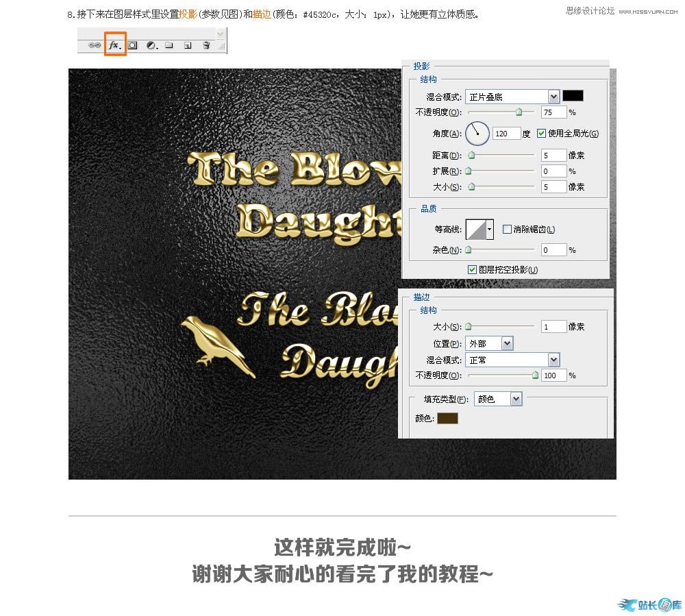Viewport: 685px width, 616px height.
Task: Open the 正片叠底 blend mode dropdown
Action: 553,97
